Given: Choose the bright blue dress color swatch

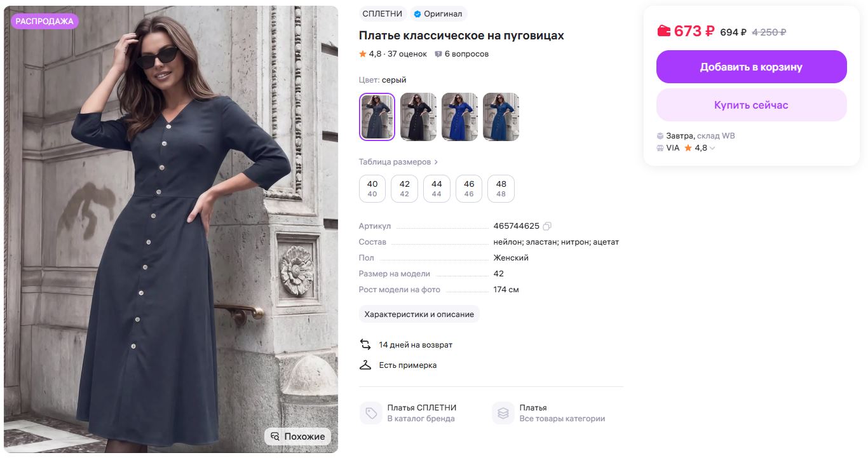Looking at the screenshot, I should click(x=459, y=117).
